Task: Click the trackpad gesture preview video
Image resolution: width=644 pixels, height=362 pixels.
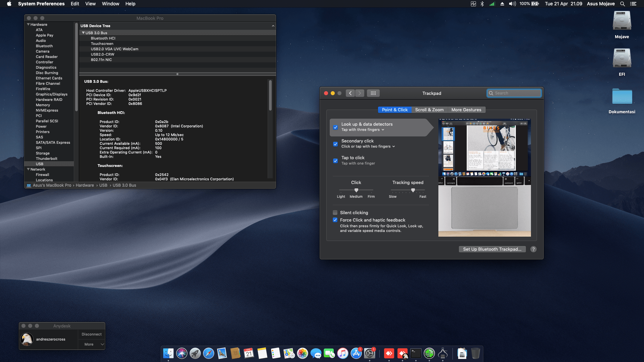Action: (484, 177)
